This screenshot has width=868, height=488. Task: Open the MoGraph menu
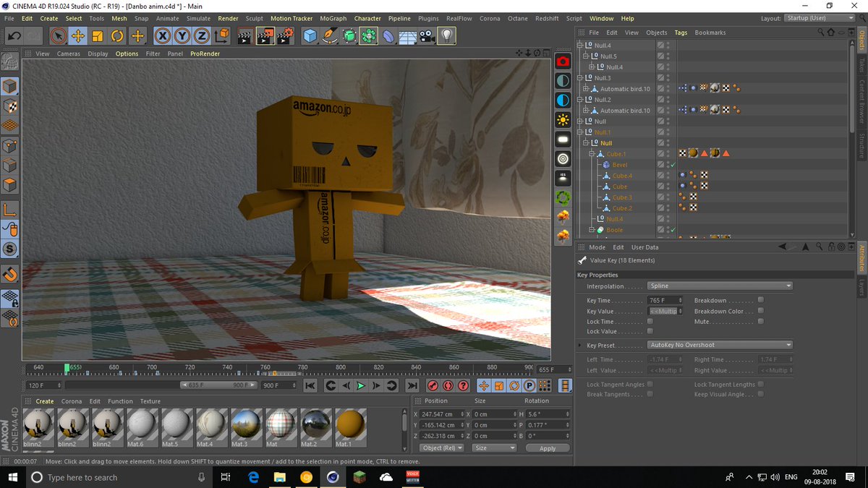coord(333,18)
